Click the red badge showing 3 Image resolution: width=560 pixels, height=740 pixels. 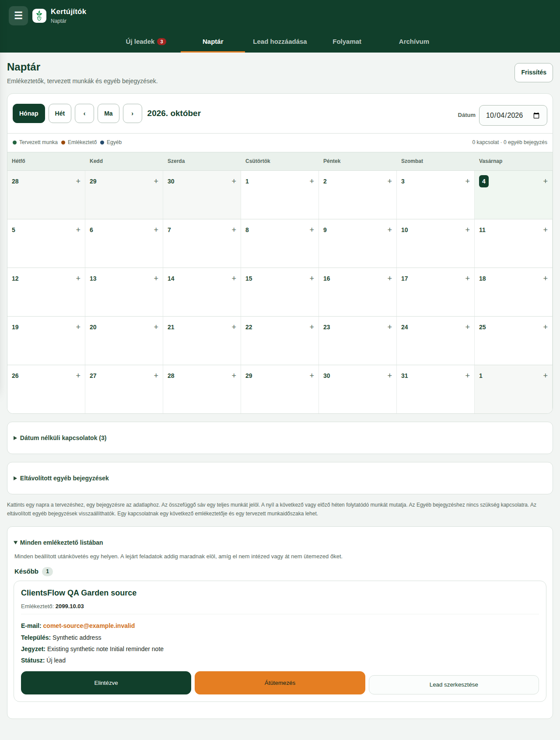click(161, 42)
